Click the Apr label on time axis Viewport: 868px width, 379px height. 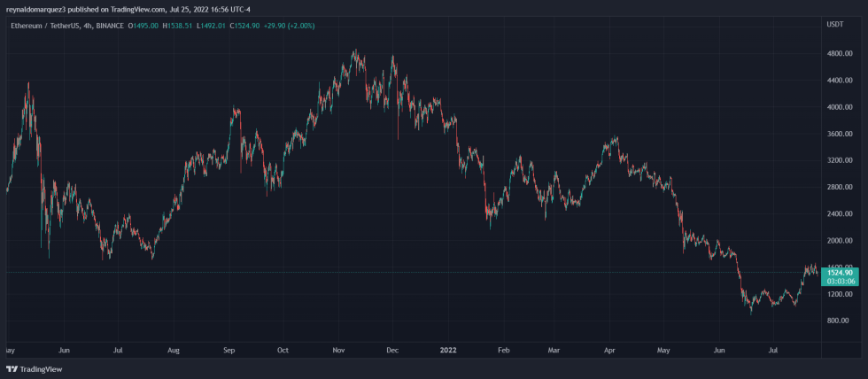point(609,350)
